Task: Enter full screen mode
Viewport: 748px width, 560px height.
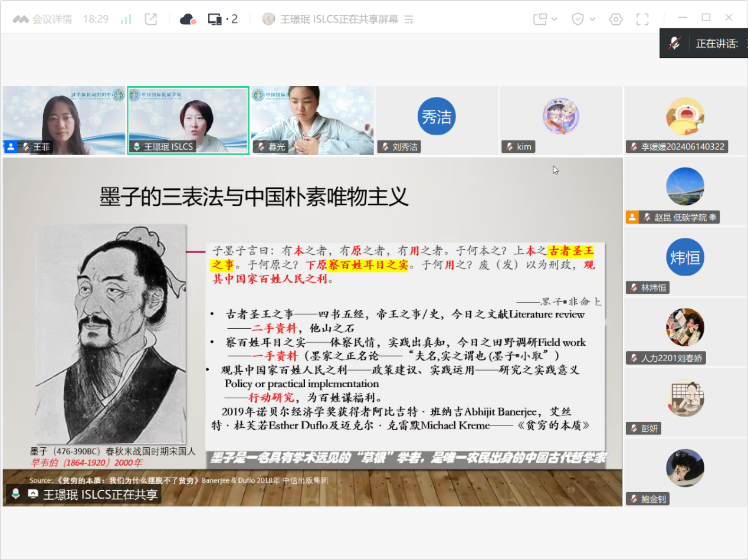Action: 642,19
